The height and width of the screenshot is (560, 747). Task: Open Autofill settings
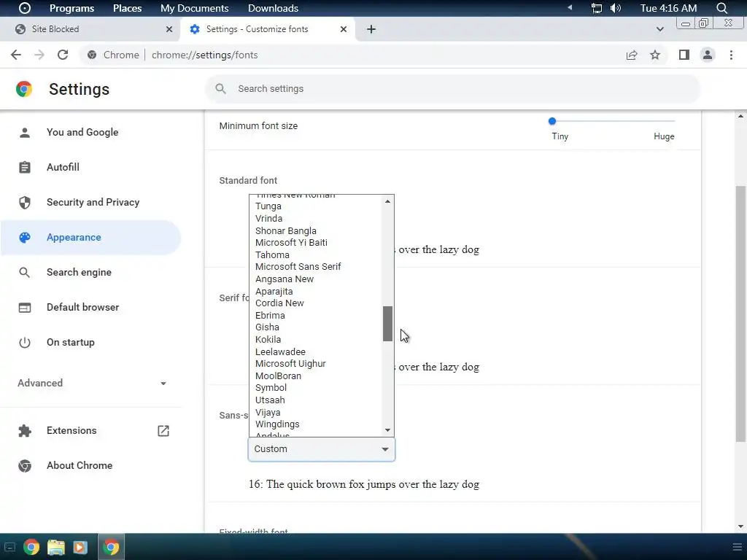(x=90, y=167)
